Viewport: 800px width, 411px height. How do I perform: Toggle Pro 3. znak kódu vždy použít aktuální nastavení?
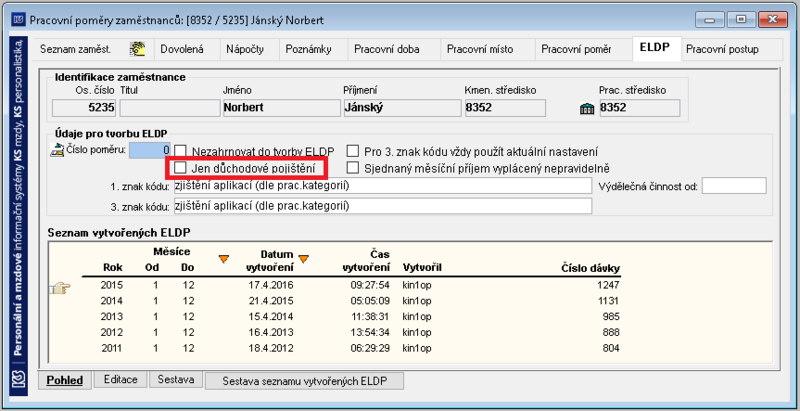tap(353, 151)
